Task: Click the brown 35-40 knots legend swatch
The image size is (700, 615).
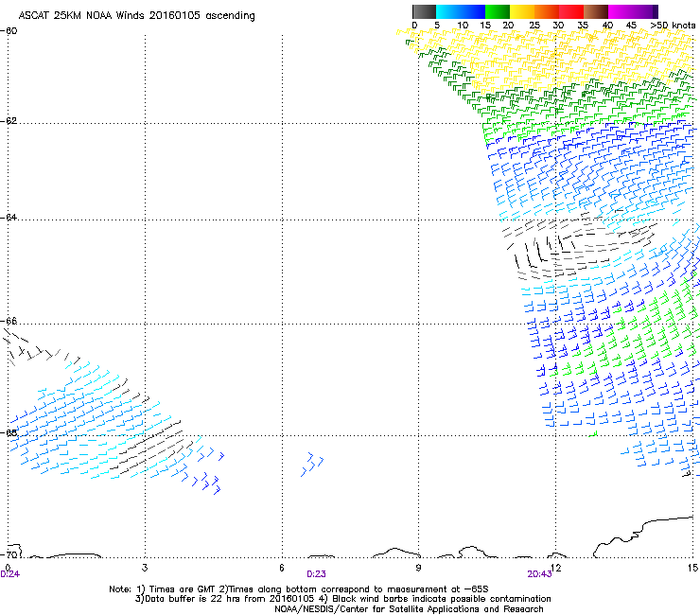Action: click(596, 11)
